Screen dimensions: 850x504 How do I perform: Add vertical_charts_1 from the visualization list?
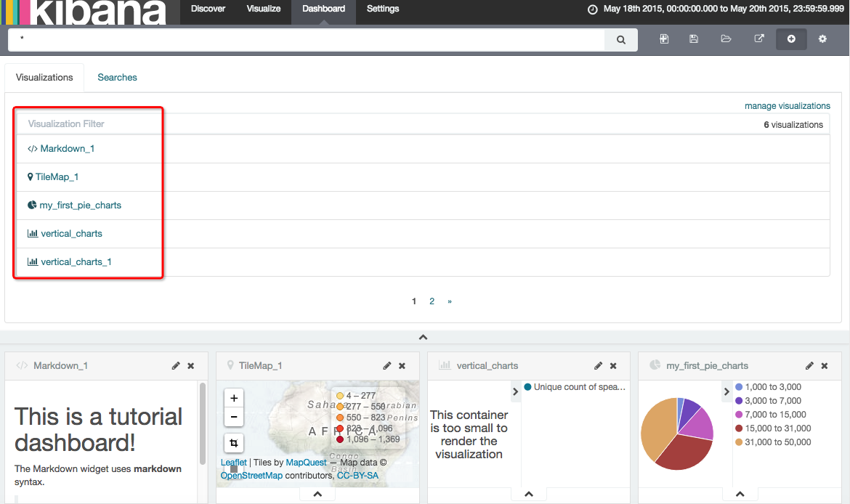[76, 262]
